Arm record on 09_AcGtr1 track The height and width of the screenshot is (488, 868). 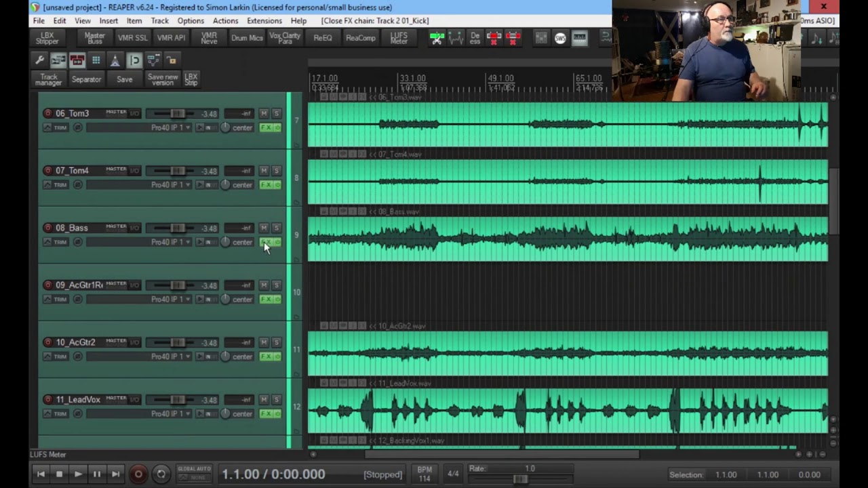pyautogui.click(x=47, y=285)
